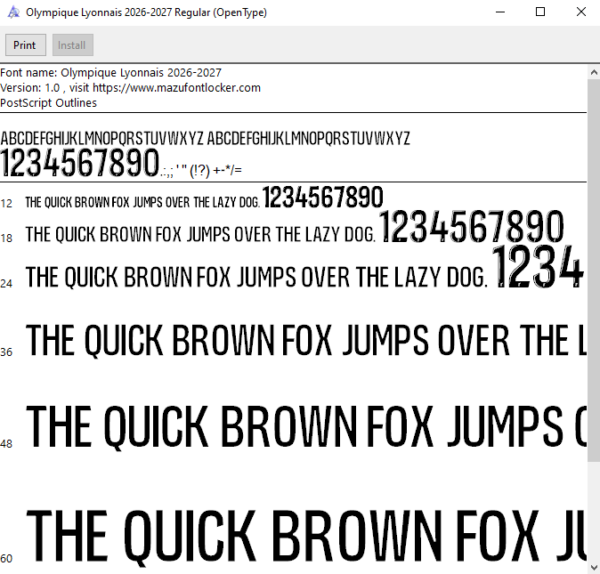Click the punctuation sample (!?) +-*/=
Image resolution: width=600 pixels, height=574 pixels.
[201, 170]
